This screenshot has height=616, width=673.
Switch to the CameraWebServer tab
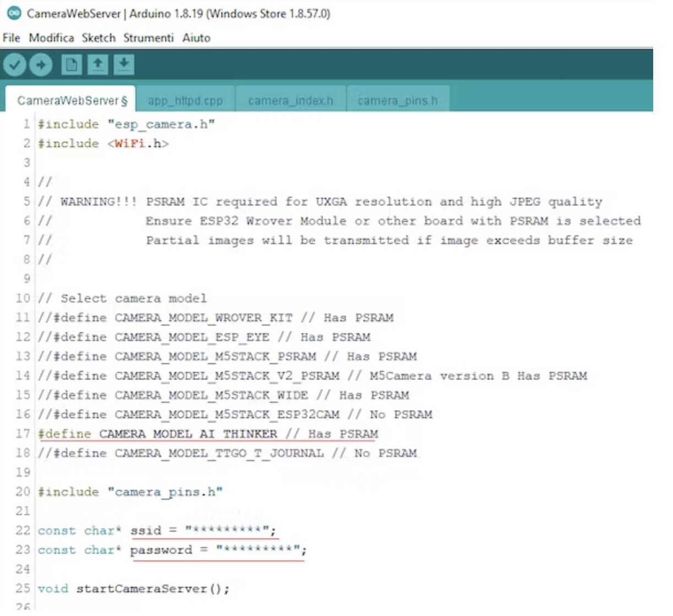[72, 101]
